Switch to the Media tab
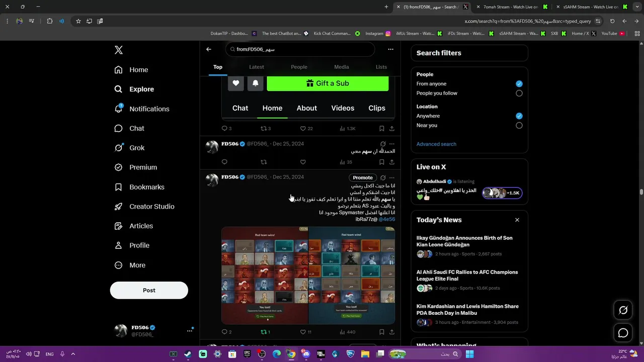The width and height of the screenshot is (644, 362). point(341,67)
